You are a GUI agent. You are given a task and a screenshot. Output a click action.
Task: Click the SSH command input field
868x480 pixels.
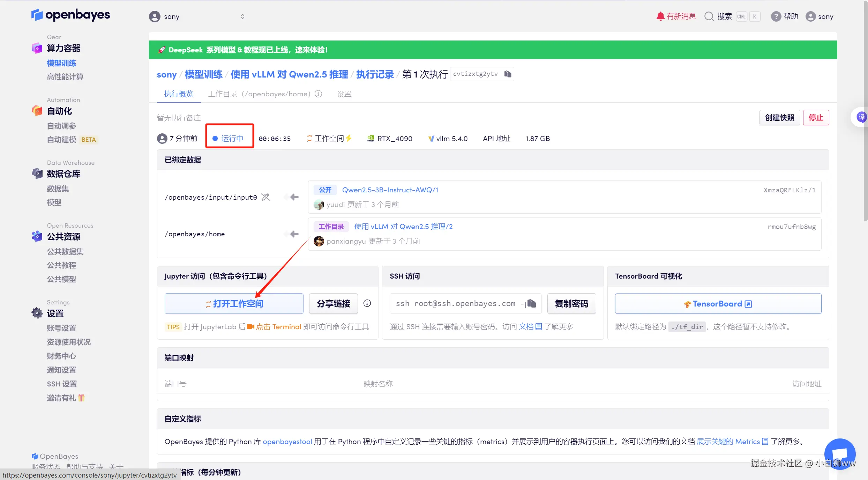point(457,304)
